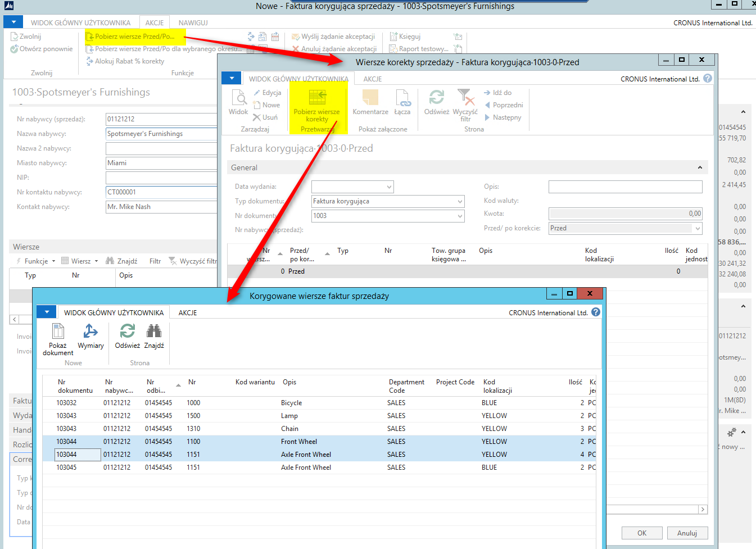Open Wiersz dropdown in Wiersze toolbar
The height and width of the screenshot is (549, 756).
click(80, 261)
